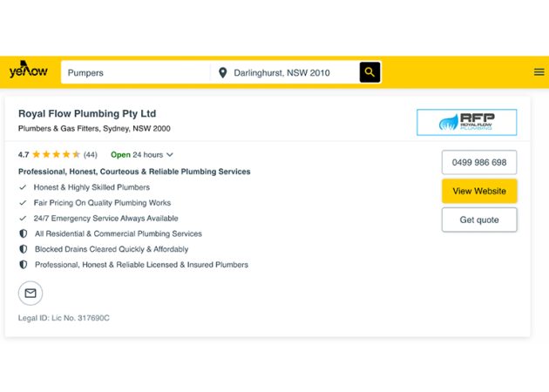Open the hamburger menu icon
This screenshot has height=392, width=549.
539,72
